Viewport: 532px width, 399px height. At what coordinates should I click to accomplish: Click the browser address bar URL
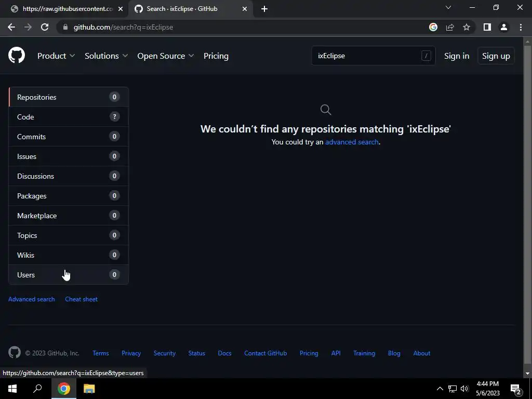pyautogui.click(x=123, y=27)
